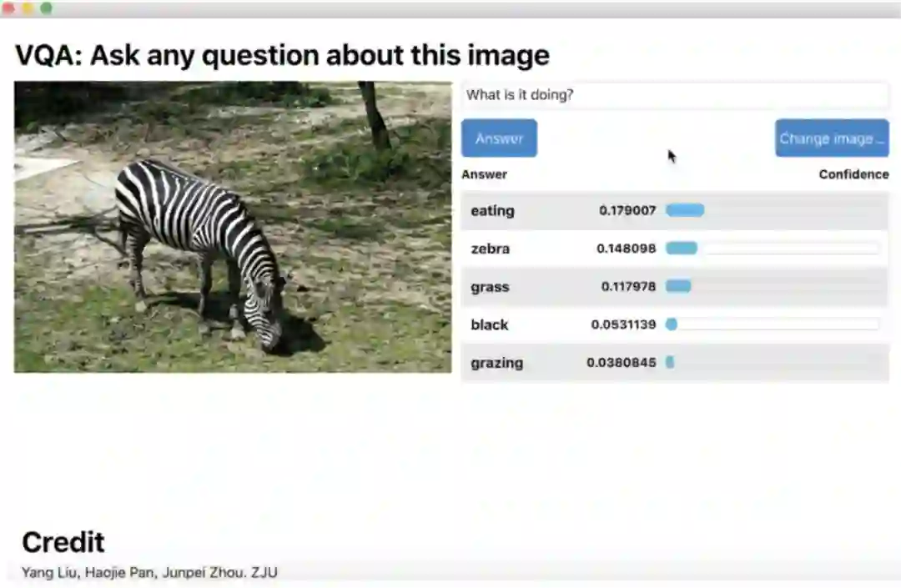Close the window with the red button

(x=8, y=8)
